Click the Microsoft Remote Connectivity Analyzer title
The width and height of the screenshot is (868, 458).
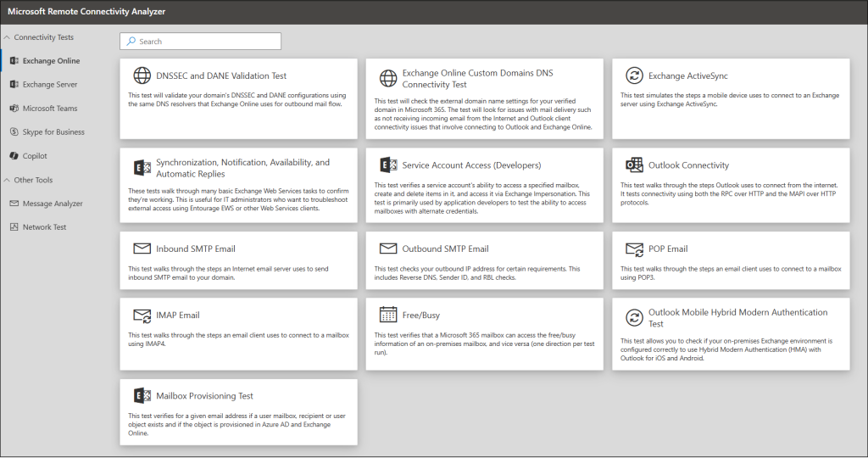point(86,11)
